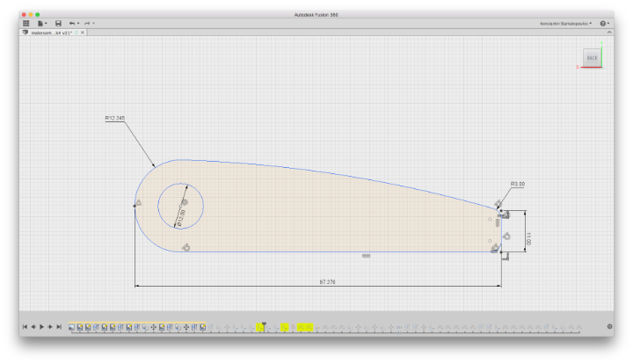
Task: Open the Konstantin Stamatopoulos account menu
Action: click(565, 24)
